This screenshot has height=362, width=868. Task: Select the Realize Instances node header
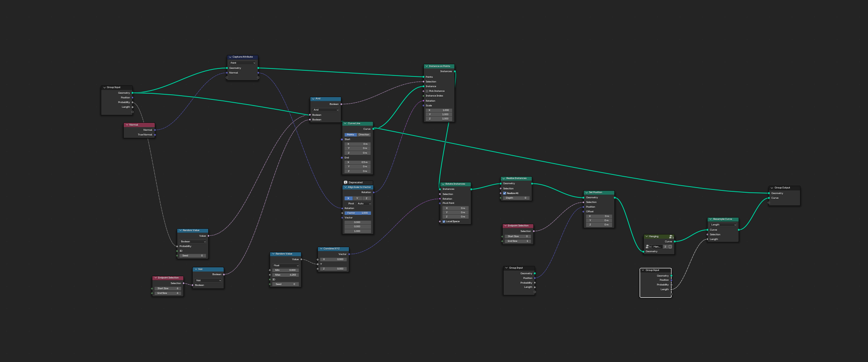pos(516,179)
